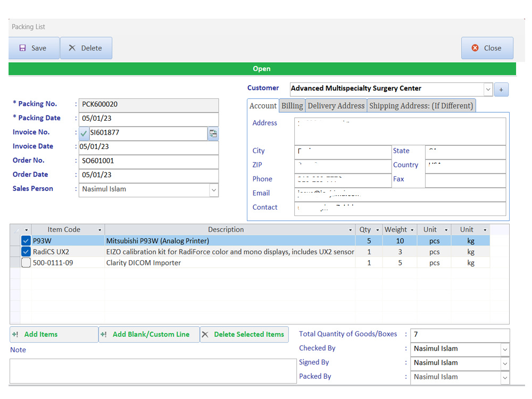Click the Packing Date field

(148, 119)
